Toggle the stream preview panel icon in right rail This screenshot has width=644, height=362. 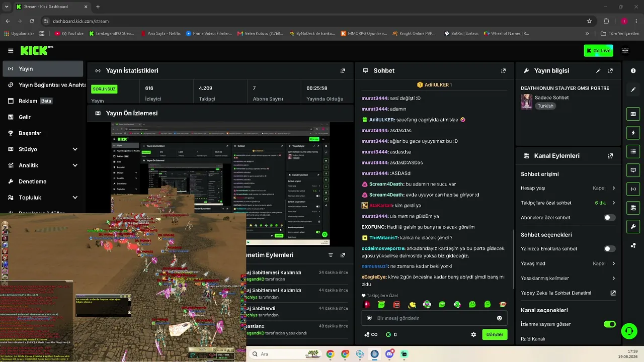pyautogui.click(x=633, y=114)
